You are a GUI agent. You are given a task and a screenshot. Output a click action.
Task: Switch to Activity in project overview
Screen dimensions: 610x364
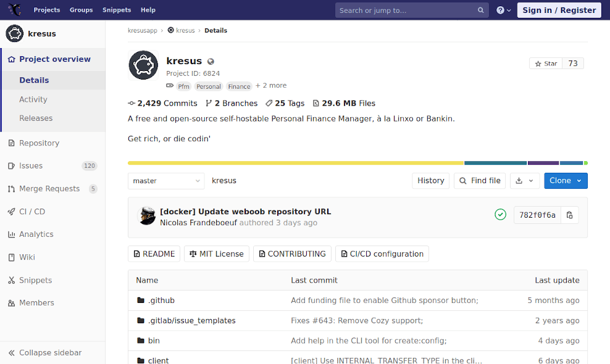33,99
